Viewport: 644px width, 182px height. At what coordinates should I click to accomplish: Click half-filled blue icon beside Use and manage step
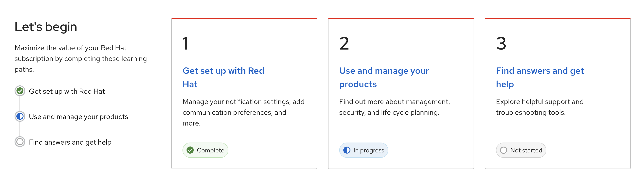[20, 116]
